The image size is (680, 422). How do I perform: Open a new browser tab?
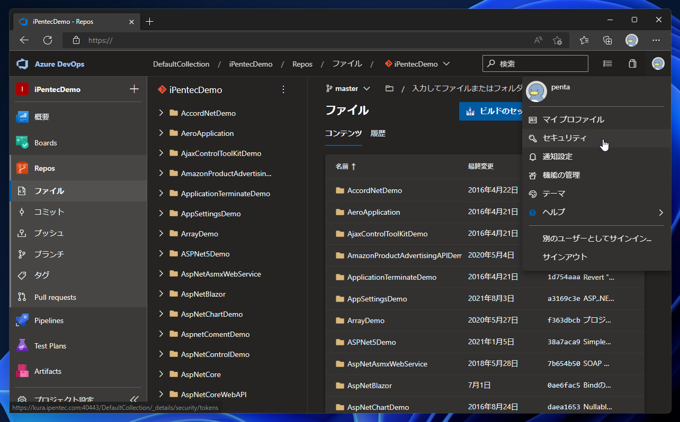150,21
